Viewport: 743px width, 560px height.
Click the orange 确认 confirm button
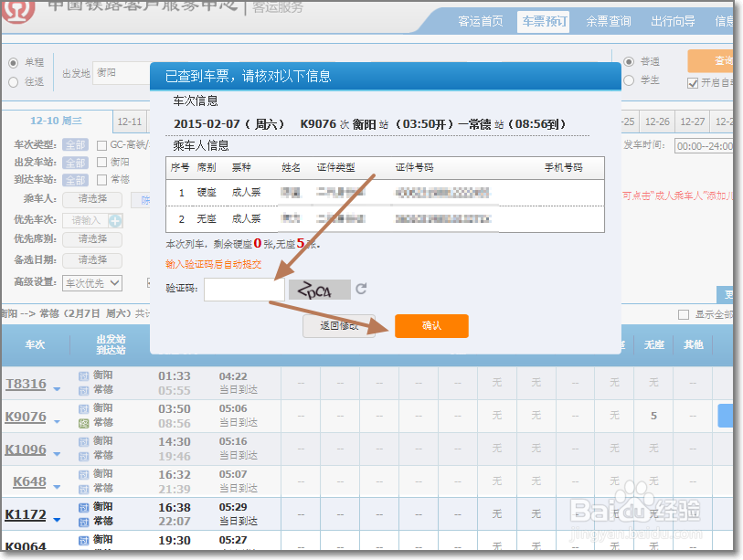click(x=430, y=326)
